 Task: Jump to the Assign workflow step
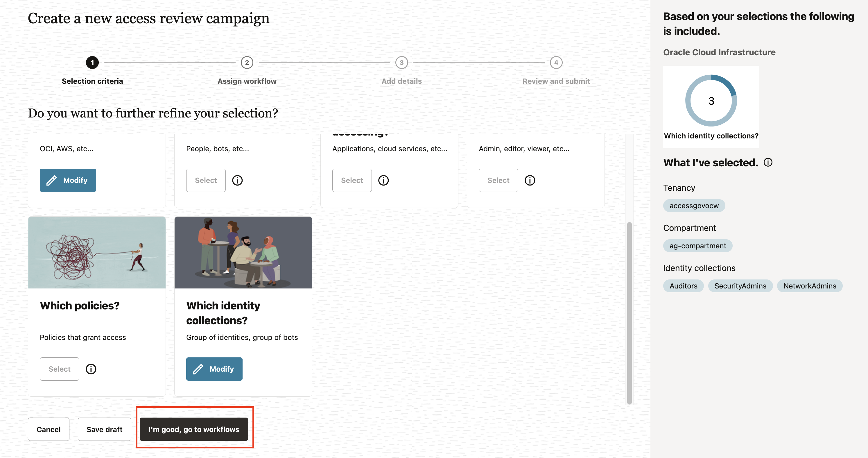click(247, 63)
